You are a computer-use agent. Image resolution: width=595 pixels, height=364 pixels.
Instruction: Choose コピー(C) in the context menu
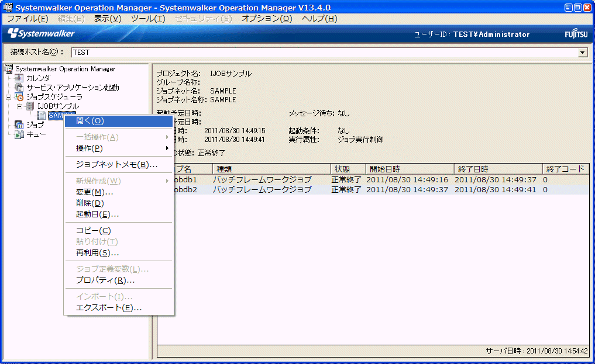pyautogui.click(x=119, y=230)
